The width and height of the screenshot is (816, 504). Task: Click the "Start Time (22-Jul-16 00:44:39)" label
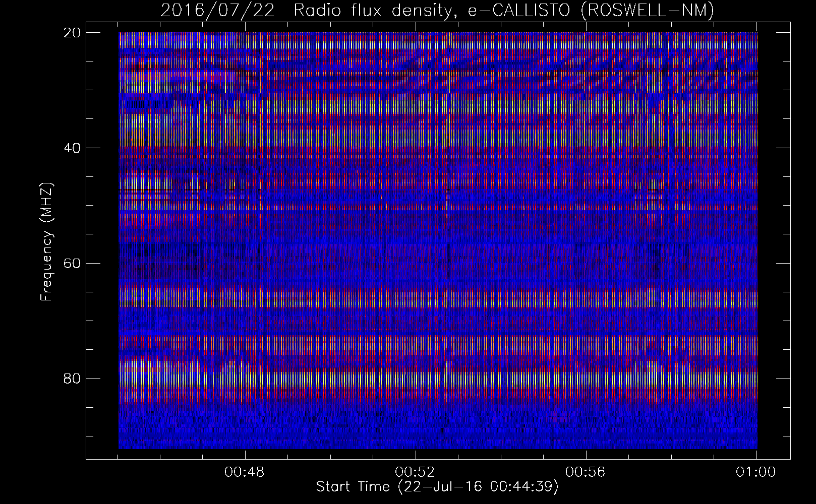(437, 487)
